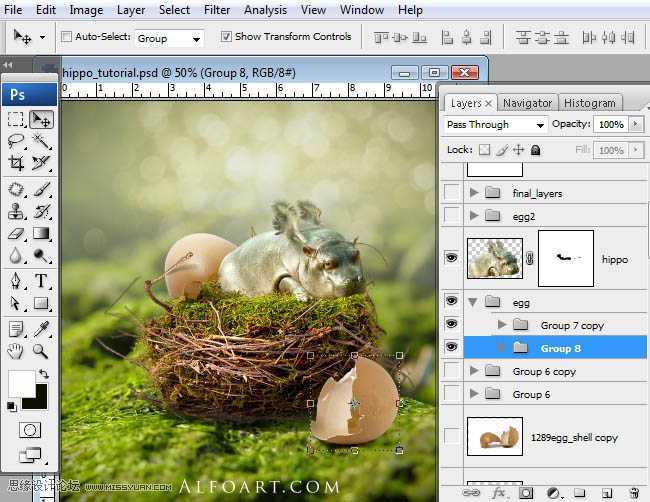Viewport: 650px width, 502px height.
Task: Pick the Crop tool
Action: pyautogui.click(x=16, y=163)
